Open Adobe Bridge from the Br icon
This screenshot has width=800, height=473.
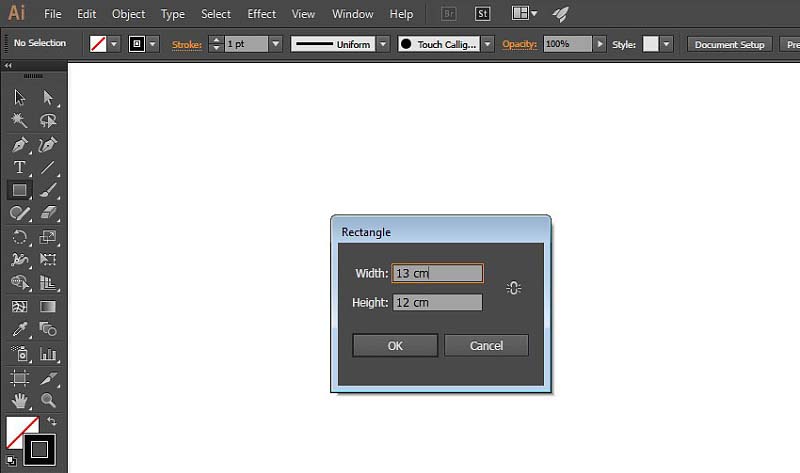pyautogui.click(x=448, y=14)
